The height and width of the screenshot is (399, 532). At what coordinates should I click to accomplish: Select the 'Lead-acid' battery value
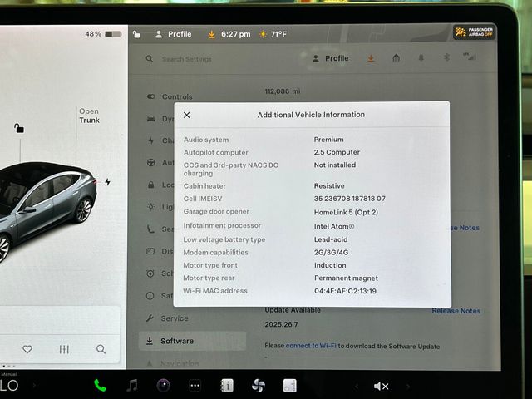click(331, 239)
